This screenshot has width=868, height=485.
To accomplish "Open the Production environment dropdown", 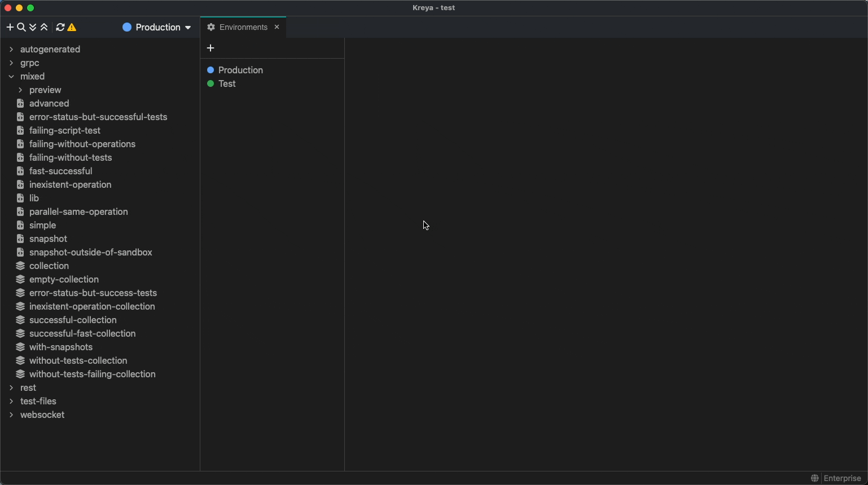I will pyautogui.click(x=157, y=27).
